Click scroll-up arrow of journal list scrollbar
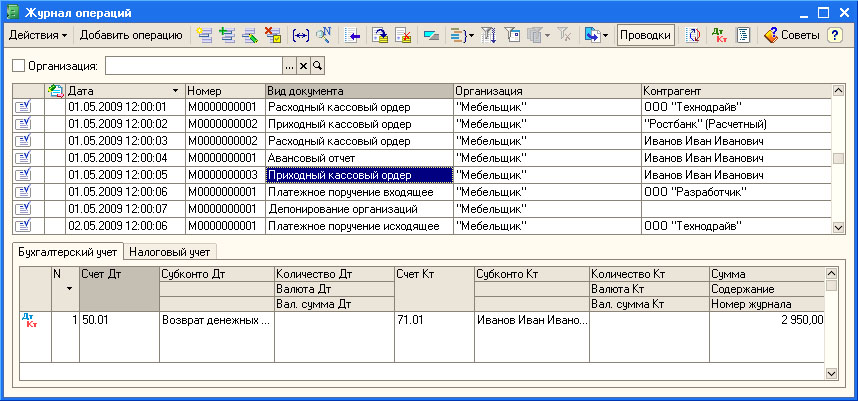 pos(838,90)
